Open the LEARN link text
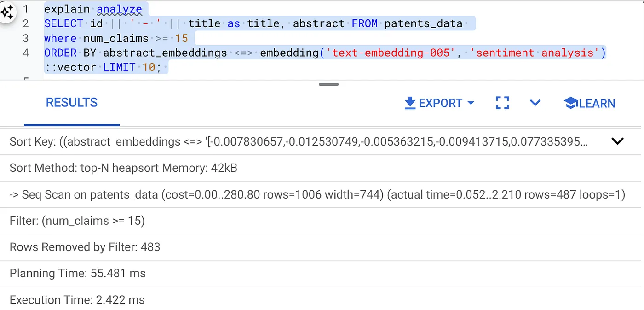This screenshot has width=644, height=310. click(x=597, y=103)
